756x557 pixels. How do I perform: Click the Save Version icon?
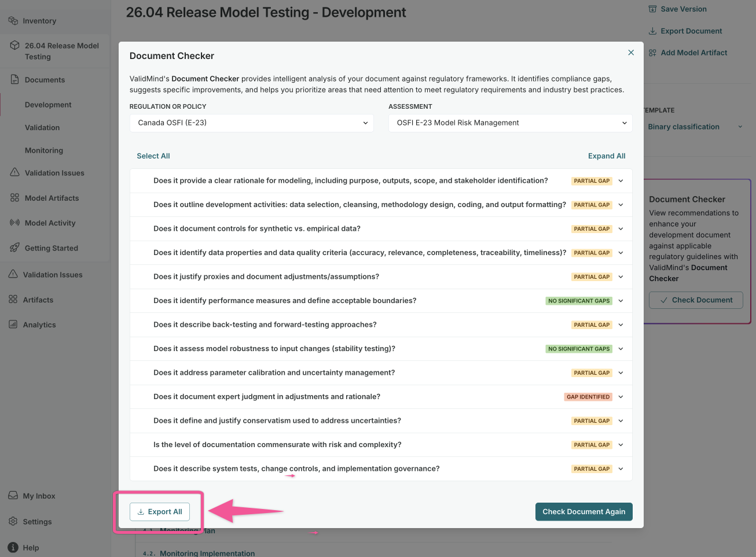(652, 9)
